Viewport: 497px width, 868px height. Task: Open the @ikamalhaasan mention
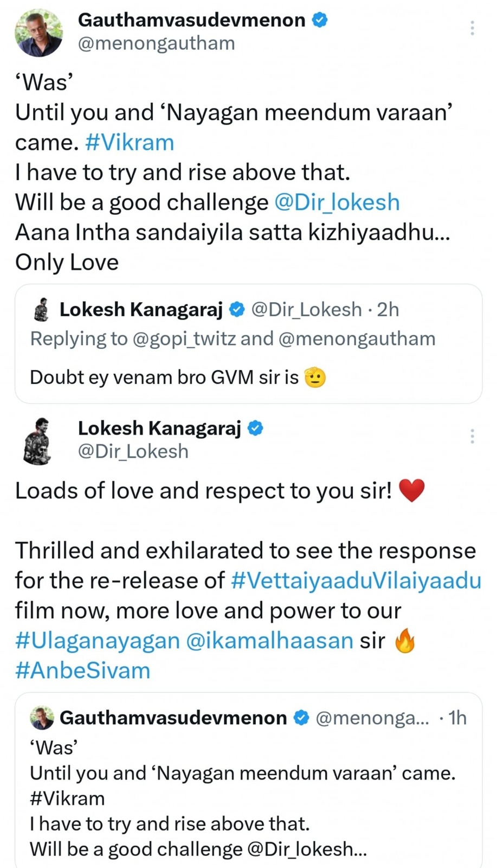[269, 641]
